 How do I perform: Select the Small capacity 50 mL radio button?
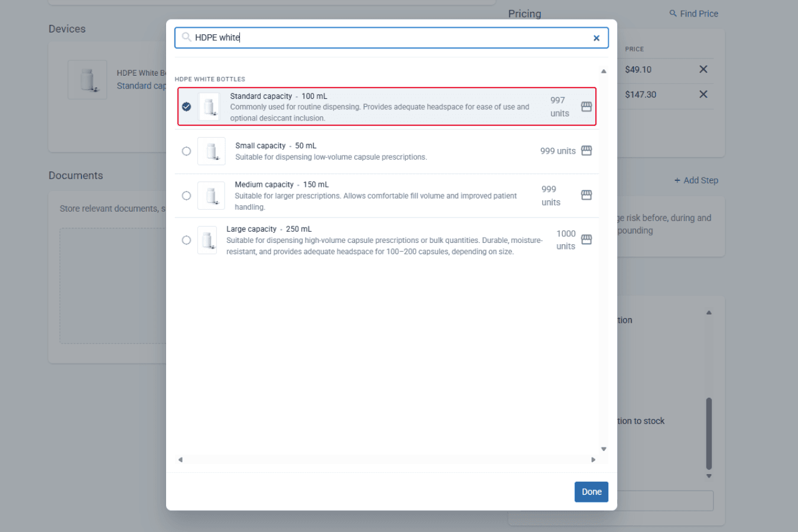point(186,151)
